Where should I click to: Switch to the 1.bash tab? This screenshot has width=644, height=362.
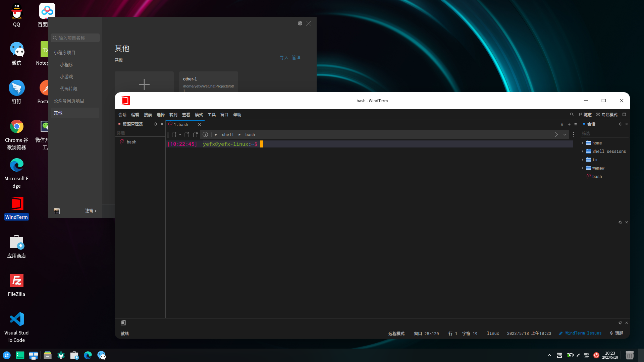coord(181,124)
